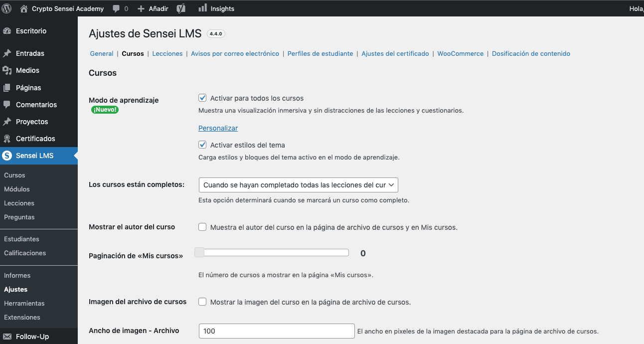The width and height of the screenshot is (644, 344).
Task: Click the Escritorio dashboard icon
Action: [x=7, y=31]
